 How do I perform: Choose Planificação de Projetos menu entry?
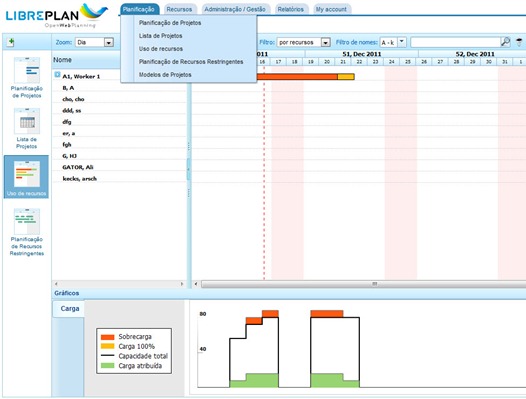(170, 23)
